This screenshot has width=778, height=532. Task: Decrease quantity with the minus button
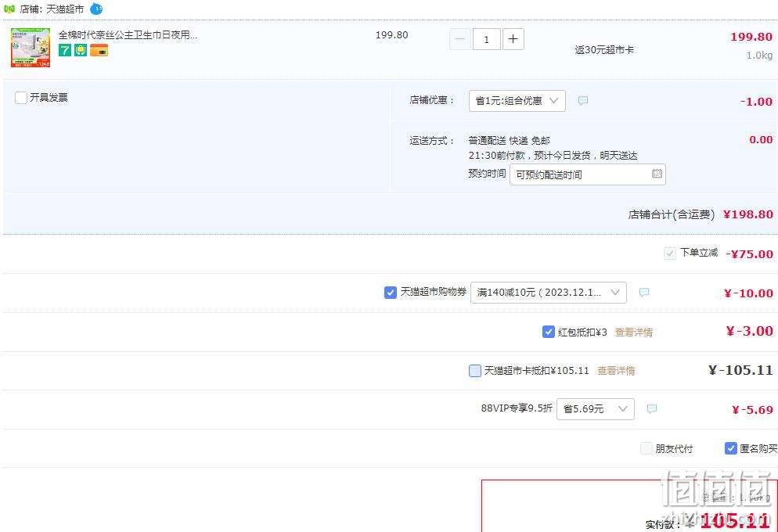[x=460, y=39]
